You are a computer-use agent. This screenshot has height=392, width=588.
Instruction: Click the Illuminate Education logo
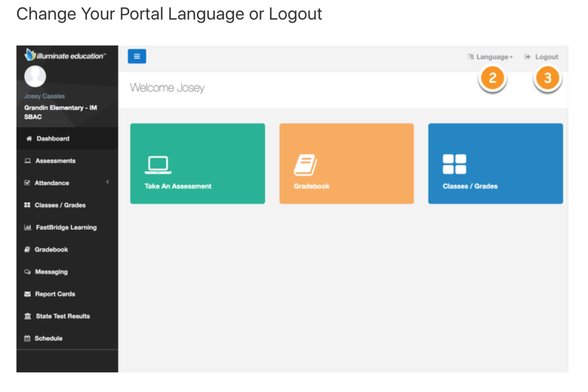coord(65,55)
